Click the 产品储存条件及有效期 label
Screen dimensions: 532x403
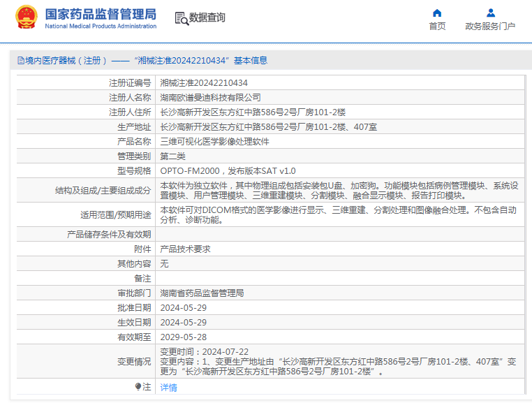109,235
